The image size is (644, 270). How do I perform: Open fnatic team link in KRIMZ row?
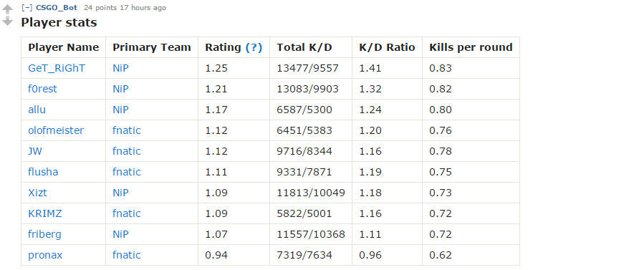[127, 213]
